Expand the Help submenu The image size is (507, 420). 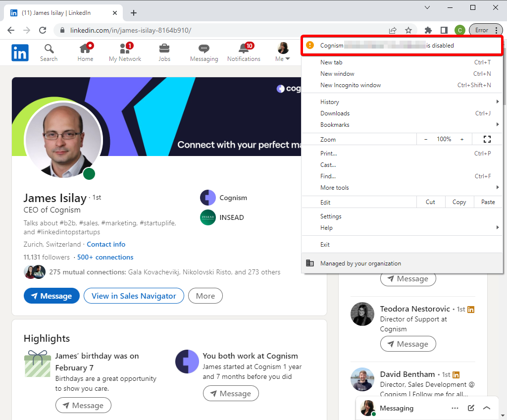(402, 228)
